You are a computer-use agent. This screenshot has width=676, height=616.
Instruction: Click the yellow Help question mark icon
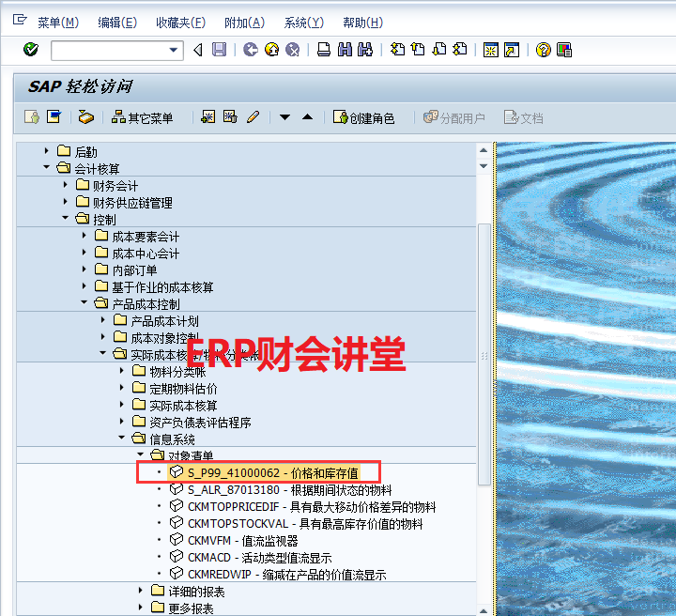coord(543,50)
